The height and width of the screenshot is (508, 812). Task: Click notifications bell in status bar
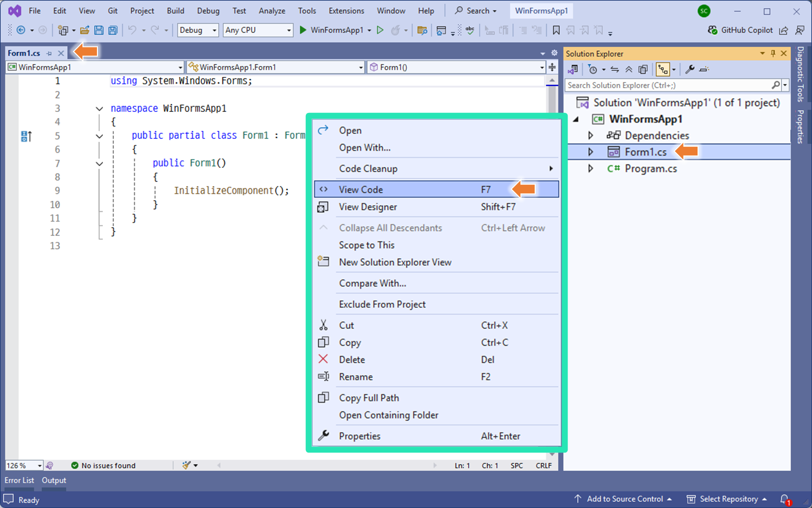785,499
